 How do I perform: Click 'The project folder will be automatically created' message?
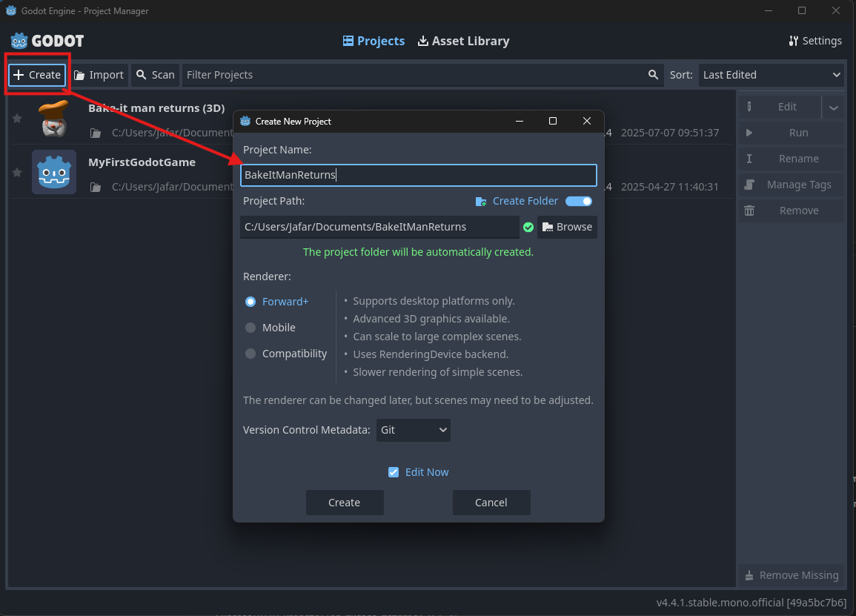point(418,252)
